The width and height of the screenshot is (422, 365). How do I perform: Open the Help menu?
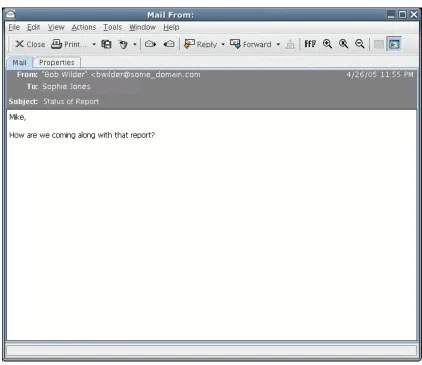pyautogui.click(x=171, y=27)
